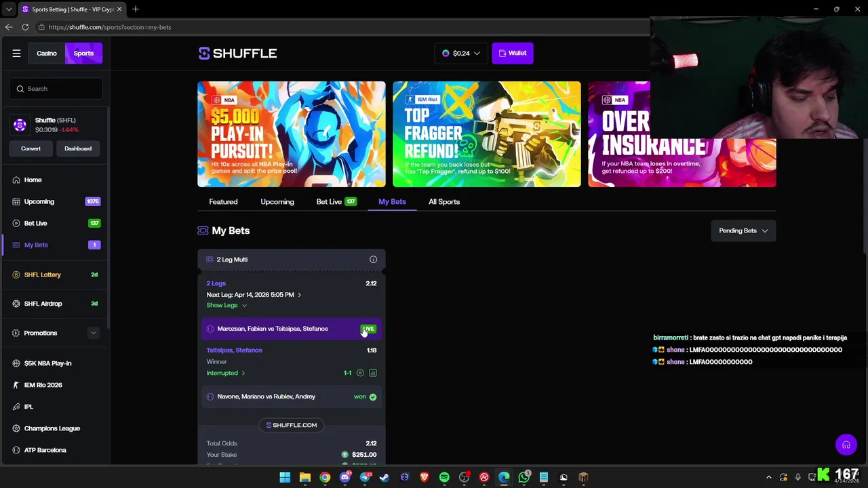Switch to Bet Live tab
This screenshot has width=868, height=488.
point(336,201)
